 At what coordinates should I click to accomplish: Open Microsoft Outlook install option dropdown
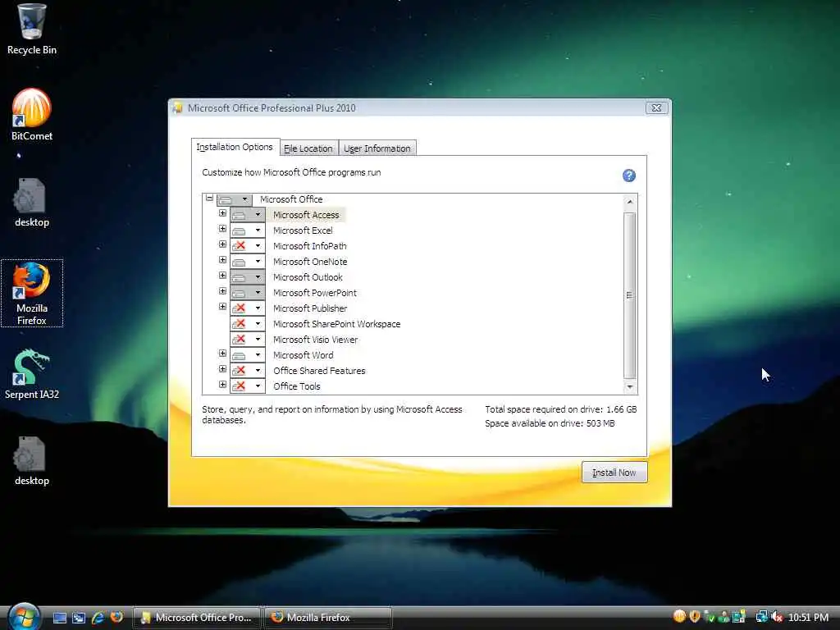click(248, 277)
